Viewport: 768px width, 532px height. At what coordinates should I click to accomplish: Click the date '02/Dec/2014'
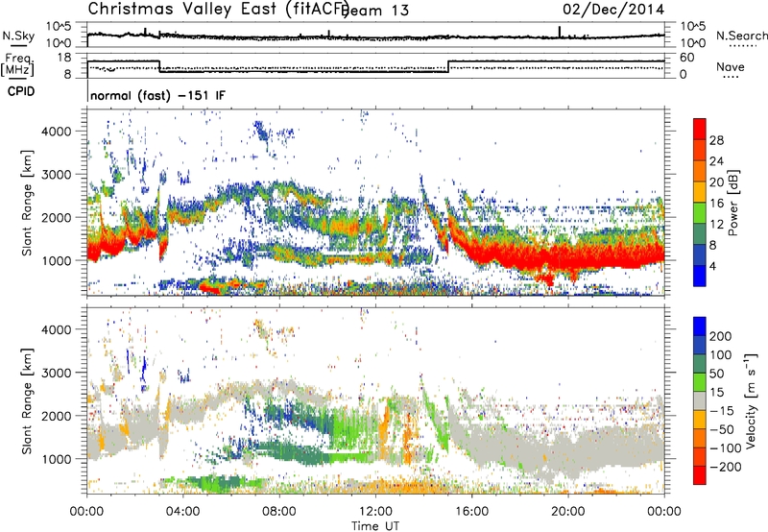coord(613,10)
